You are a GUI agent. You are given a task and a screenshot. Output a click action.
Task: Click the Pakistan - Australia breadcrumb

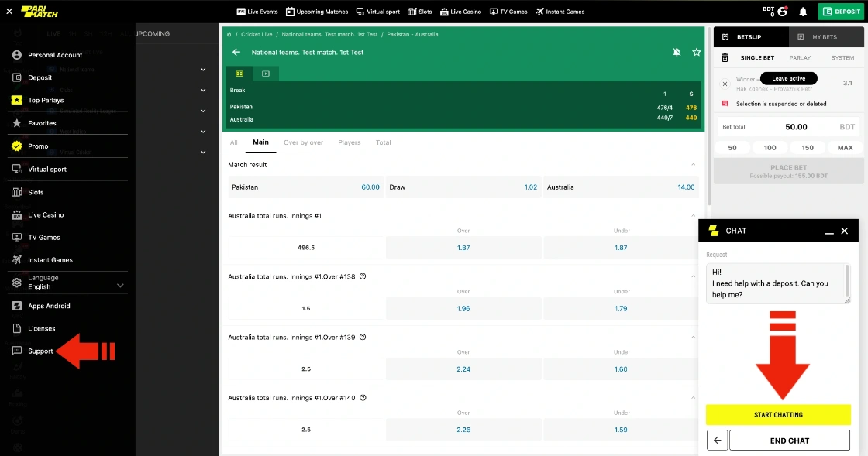point(412,34)
